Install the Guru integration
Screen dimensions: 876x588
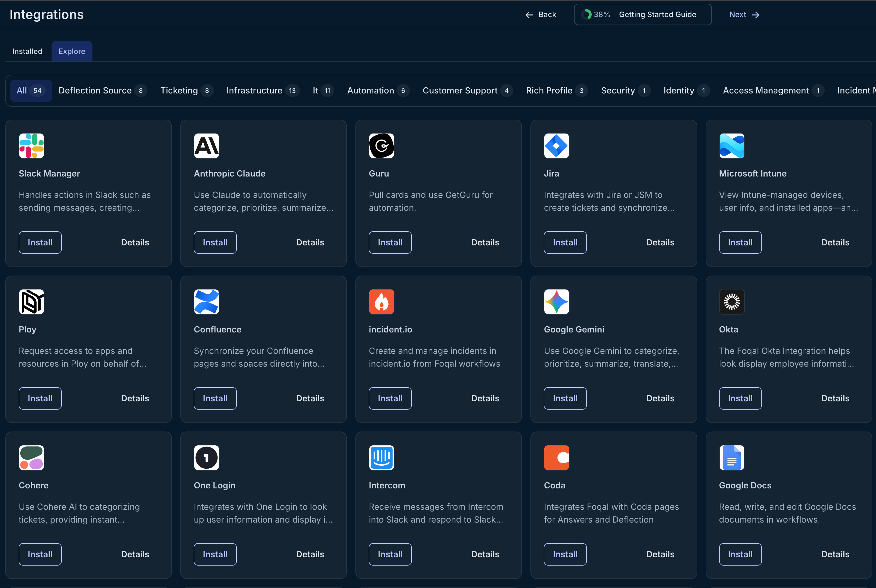tap(390, 243)
